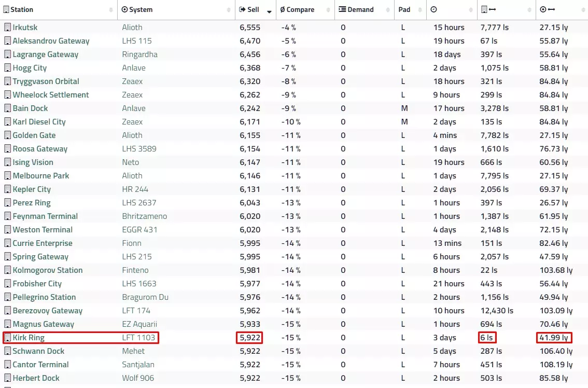Sort by the light-seconds distance column header

coord(488,10)
